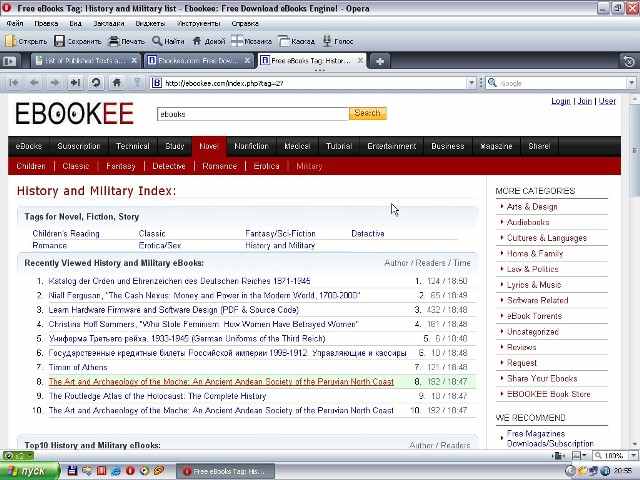Open closed tabs trash icon

tap(629, 61)
